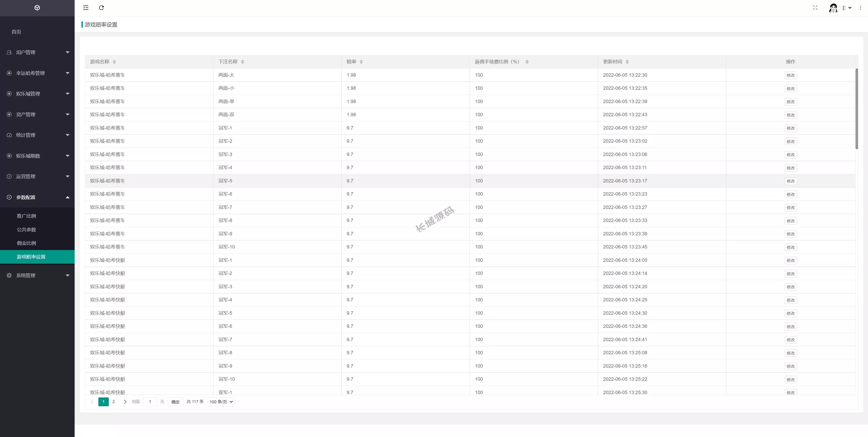868x437 pixels.
Task: Expand the 资产管理 menu arrow
Action: point(67,115)
